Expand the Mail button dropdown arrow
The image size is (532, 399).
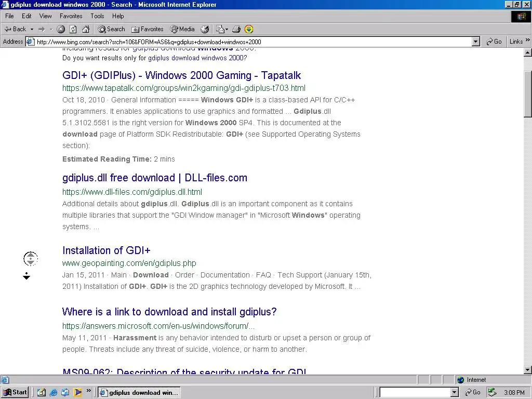click(227, 30)
